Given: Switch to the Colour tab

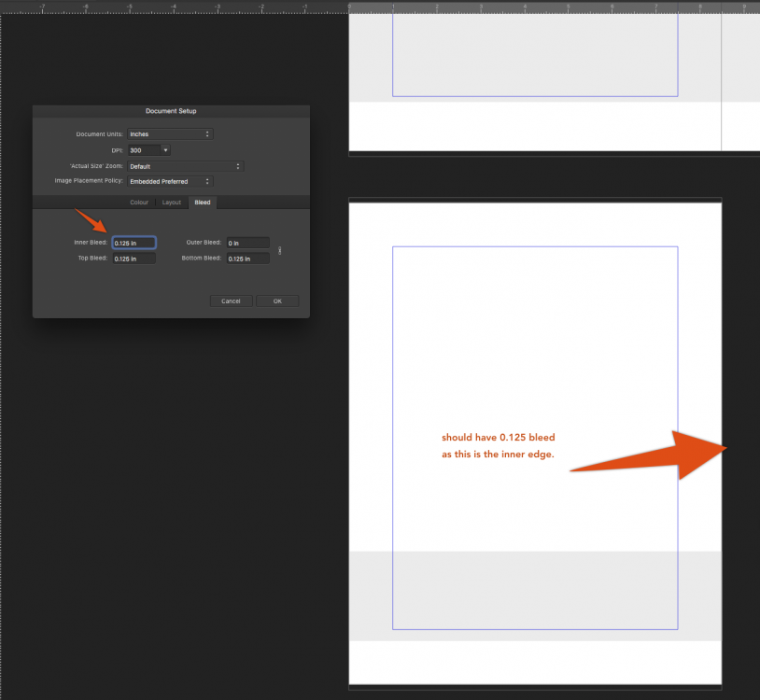Looking at the screenshot, I should click(139, 203).
